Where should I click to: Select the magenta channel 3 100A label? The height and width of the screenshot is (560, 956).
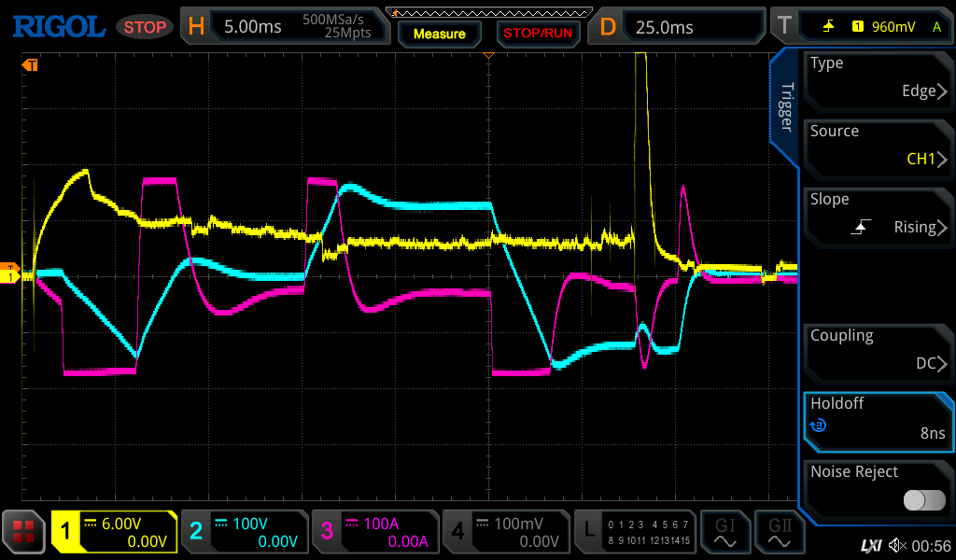click(x=374, y=532)
